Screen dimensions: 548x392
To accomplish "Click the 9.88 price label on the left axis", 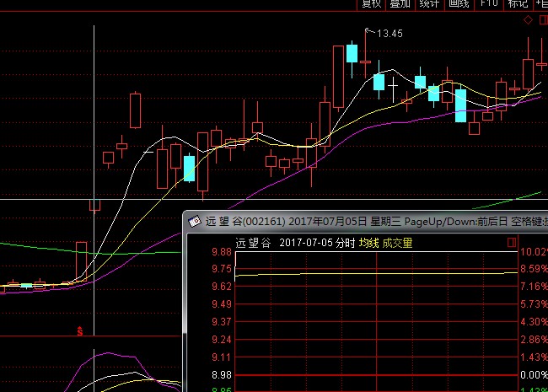I will coord(197,252).
